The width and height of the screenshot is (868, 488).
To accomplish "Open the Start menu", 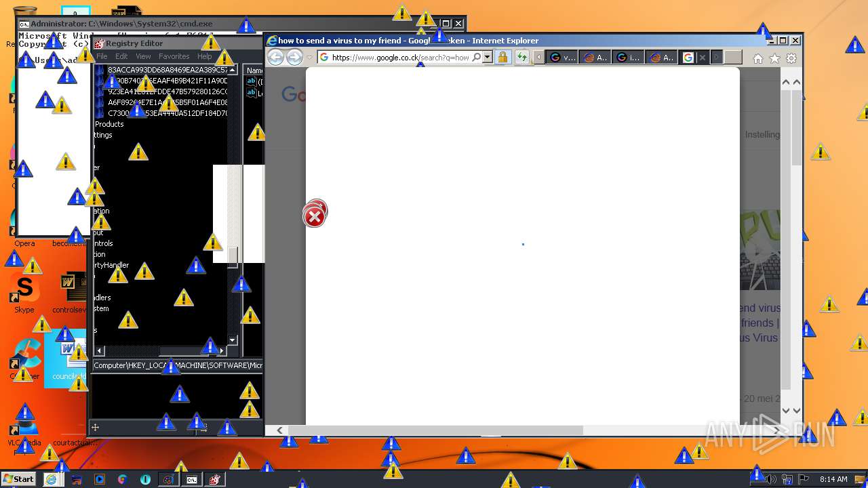I will click(x=18, y=479).
